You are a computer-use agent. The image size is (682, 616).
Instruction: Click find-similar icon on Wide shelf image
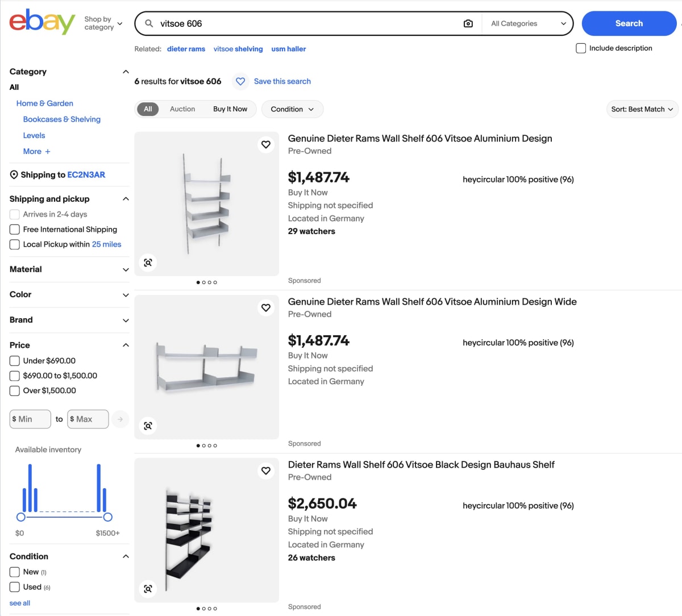[x=148, y=426]
